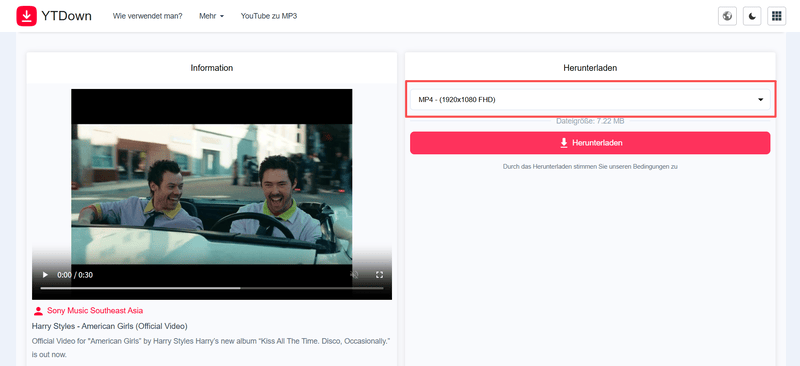Toggle dark mode moon icon
This screenshot has width=800, height=366.
click(752, 16)
